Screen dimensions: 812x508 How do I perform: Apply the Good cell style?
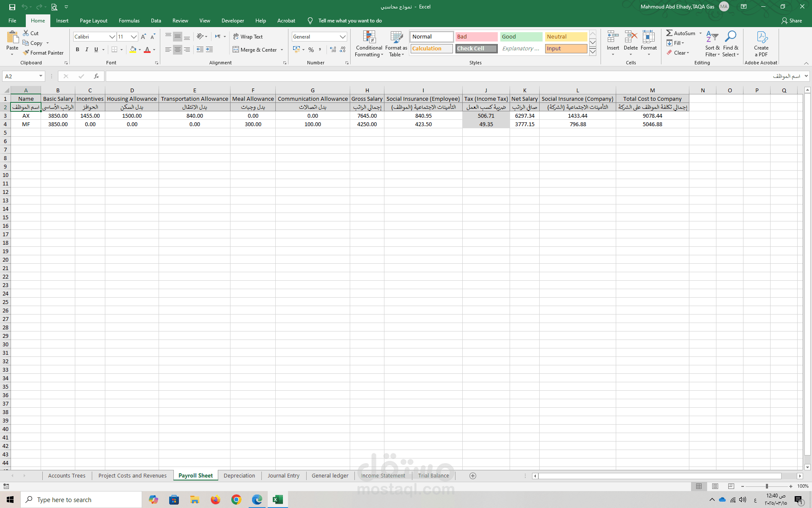pyautogui.click(x=521, y=37)
